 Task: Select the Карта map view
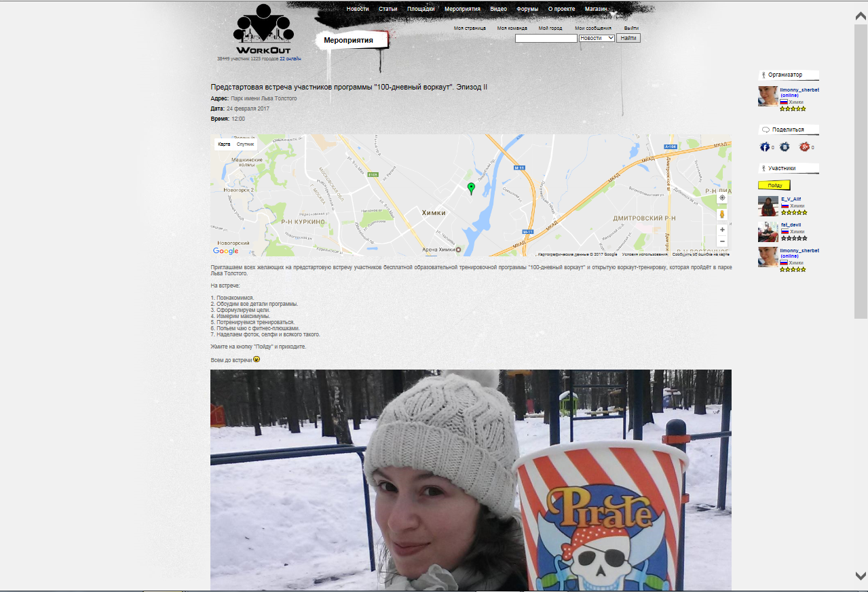224,144
